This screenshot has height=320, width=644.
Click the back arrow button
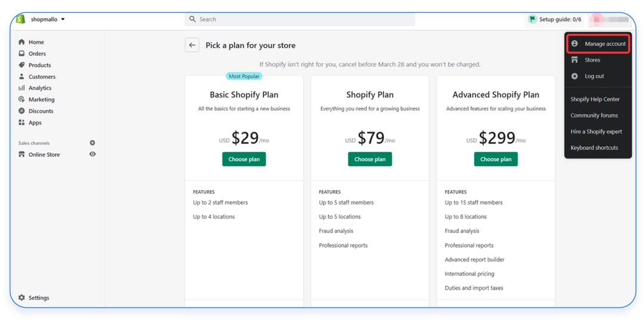coord(192,45)
